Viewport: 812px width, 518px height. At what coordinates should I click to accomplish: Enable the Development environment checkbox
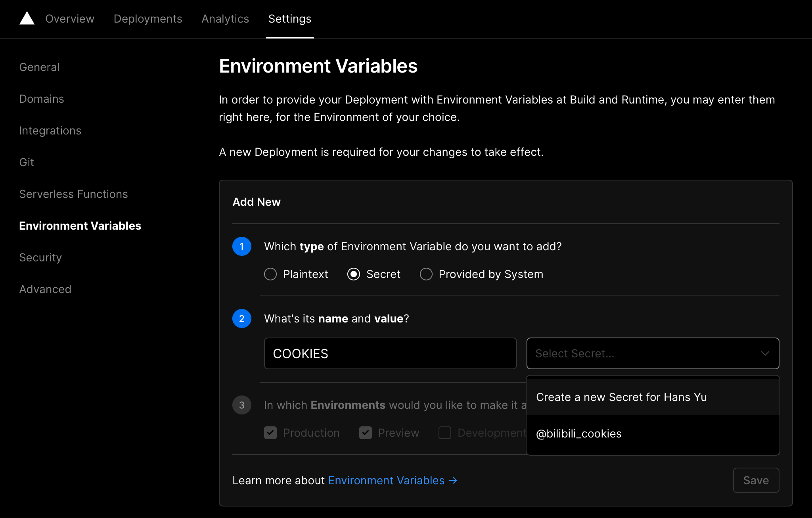(x=445, y=433)
